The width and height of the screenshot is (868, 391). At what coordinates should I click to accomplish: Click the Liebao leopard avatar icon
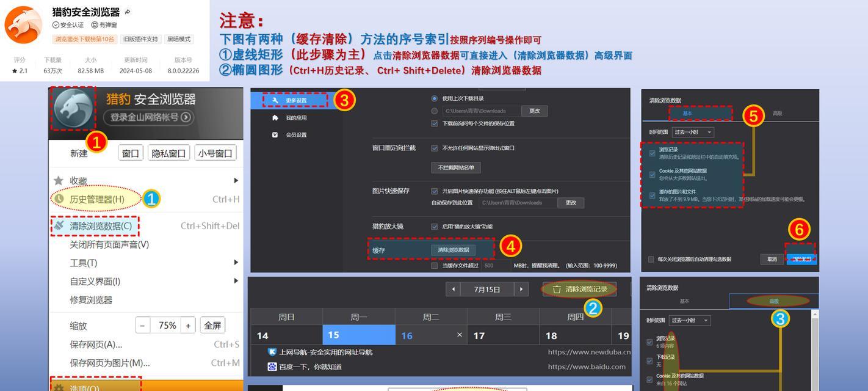point(74,109)
